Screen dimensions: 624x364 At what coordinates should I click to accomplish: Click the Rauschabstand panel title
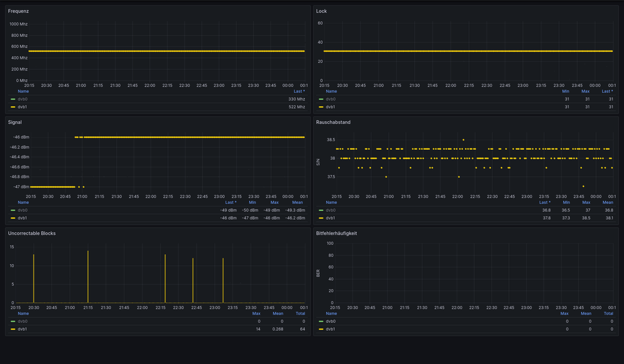(333, 122)
